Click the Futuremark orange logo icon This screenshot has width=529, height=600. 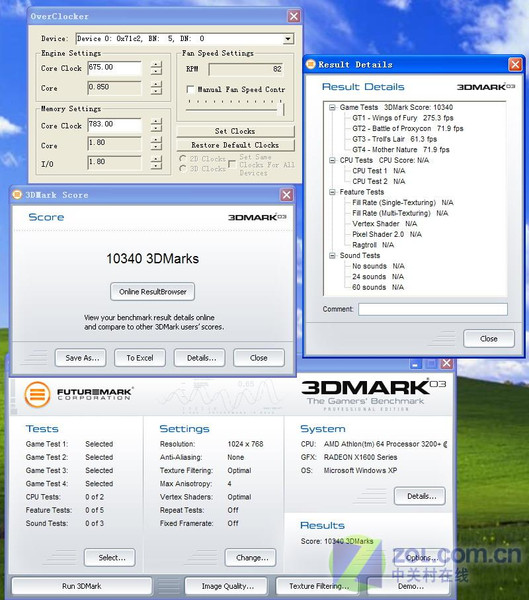37,394
